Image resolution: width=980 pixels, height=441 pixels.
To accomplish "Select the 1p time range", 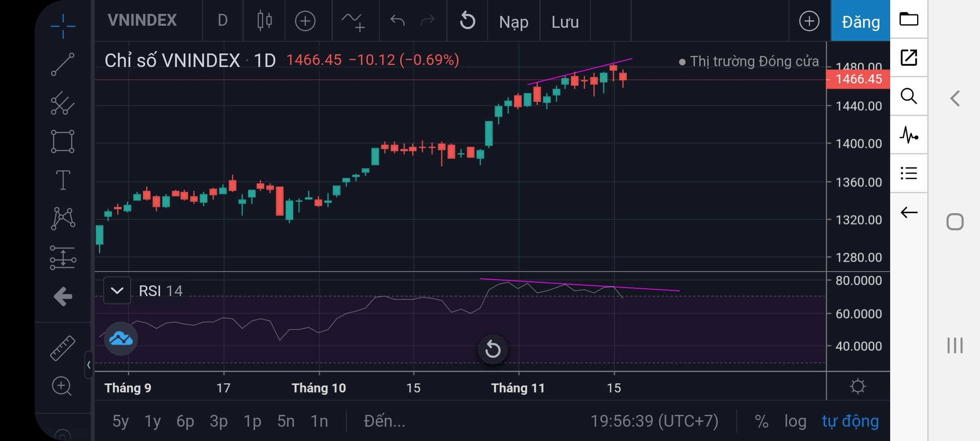I will (x=252, y=421).
